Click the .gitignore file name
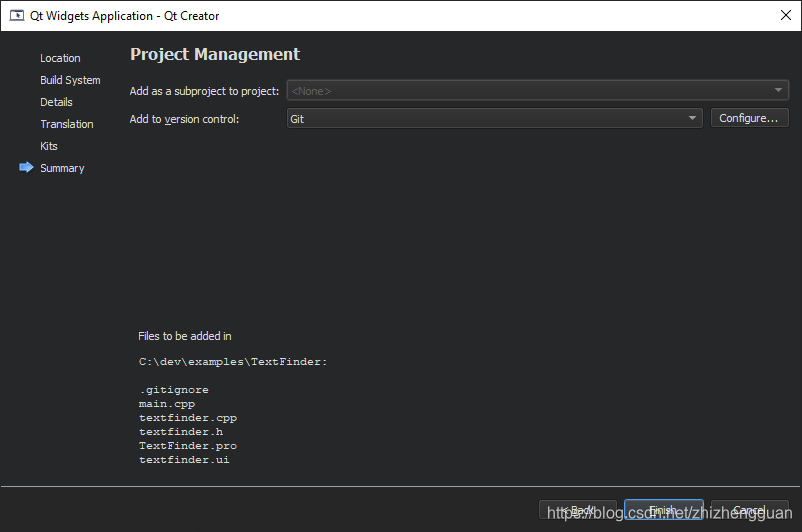Viewport: 802px width, 532px height. click(x=174, y=390)
